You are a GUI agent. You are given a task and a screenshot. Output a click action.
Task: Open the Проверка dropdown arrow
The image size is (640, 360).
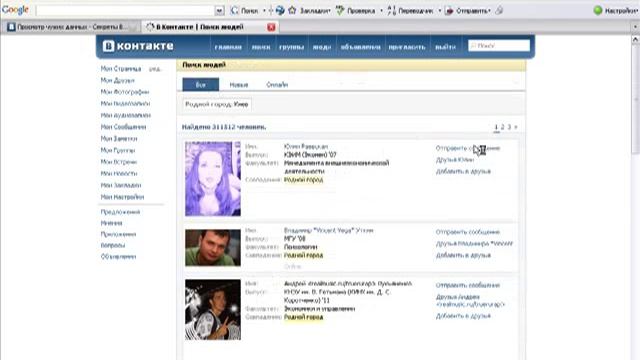coord(381,11)
